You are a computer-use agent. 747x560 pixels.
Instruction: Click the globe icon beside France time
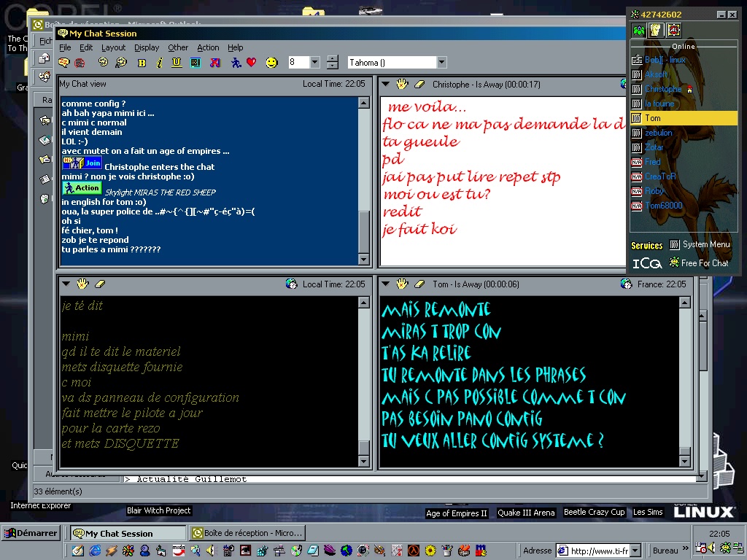point(625,284)
